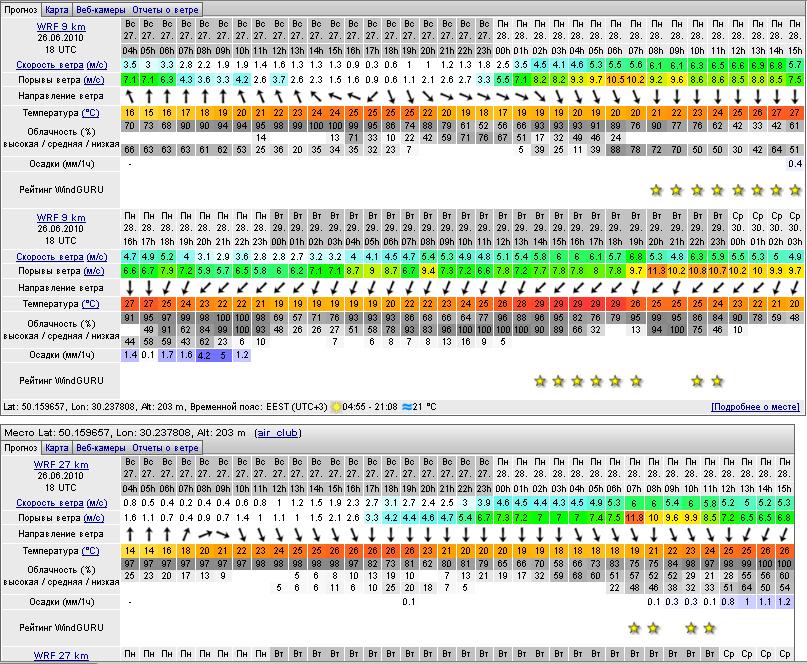Image resolution: width=807 pixels, height=664 pixels.
Task: Open the first WRF 27 km model link
Action: pos(61,465)
